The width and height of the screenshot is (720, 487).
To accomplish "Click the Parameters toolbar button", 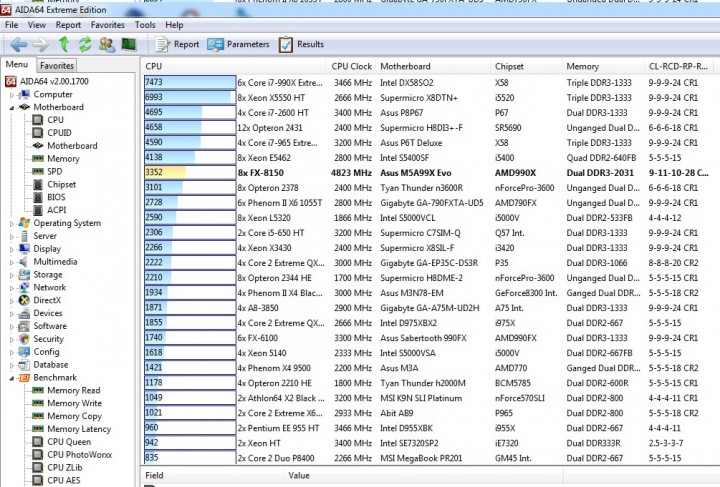I will [238, 45].
